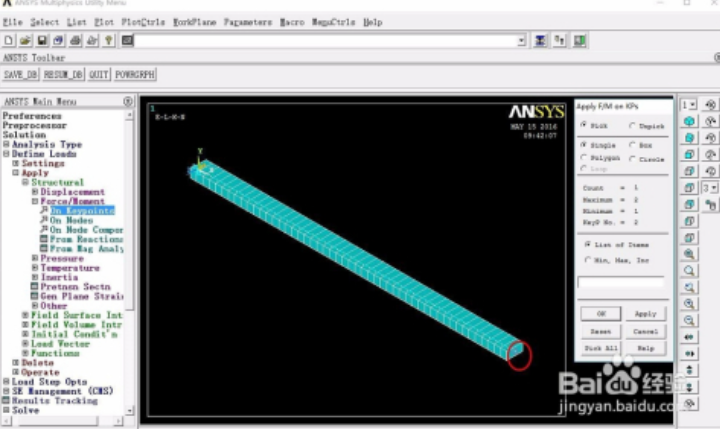The width and height of the screenshot is (720, 429).
Task: Open the rate dropdown showing 3
Action: click(x=714, y=188)
